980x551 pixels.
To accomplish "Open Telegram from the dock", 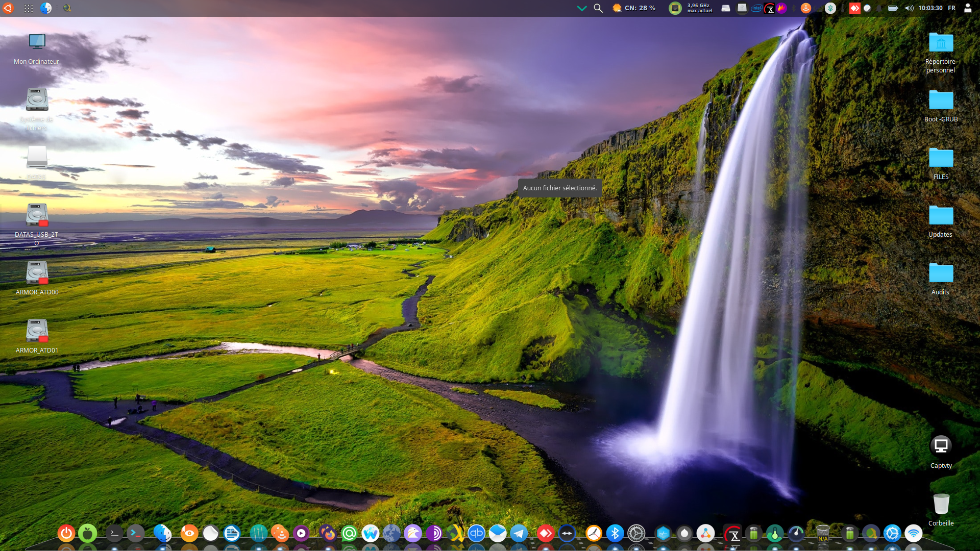I will (x=519, y=534).
